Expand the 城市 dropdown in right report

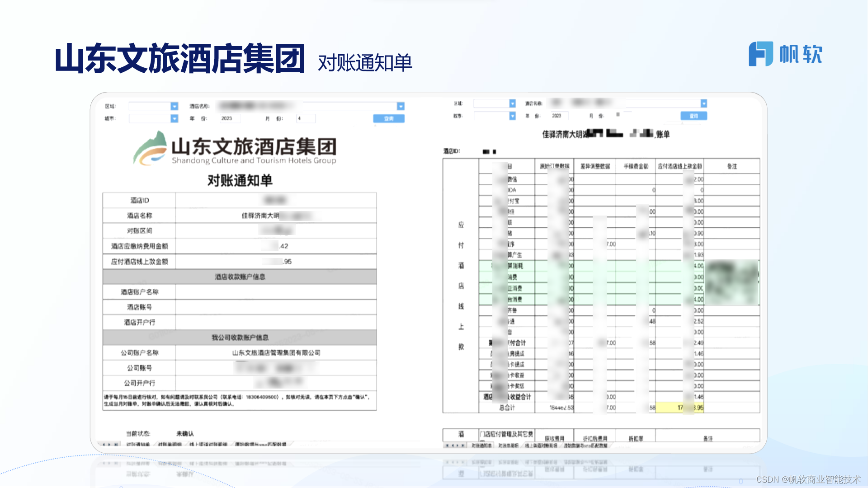click(x=512, y=116)
